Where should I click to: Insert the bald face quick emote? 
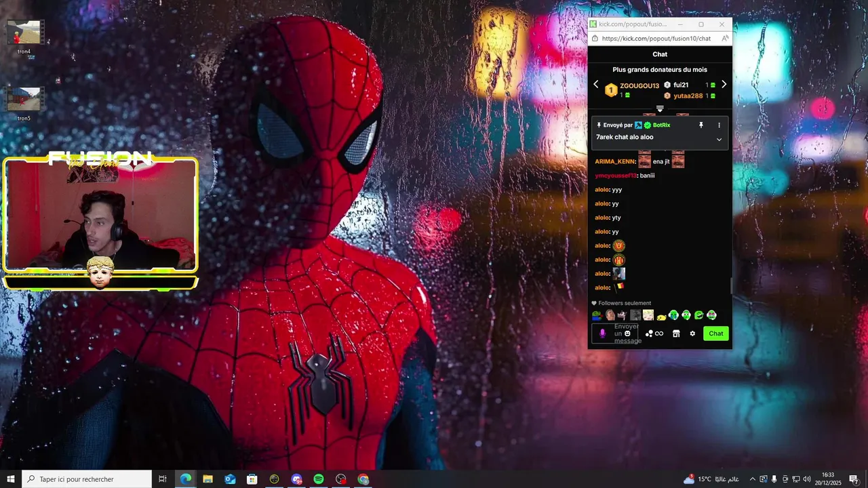(610, 315)
